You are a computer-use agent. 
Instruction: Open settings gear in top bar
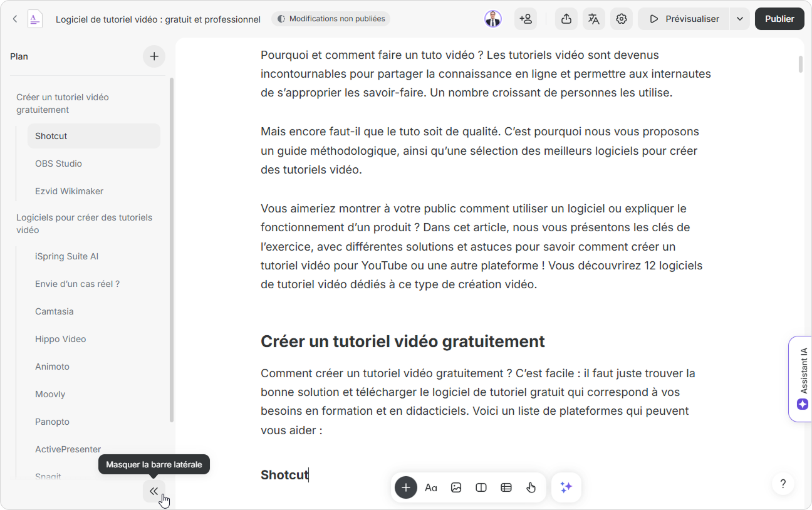[x=622, y=19]
